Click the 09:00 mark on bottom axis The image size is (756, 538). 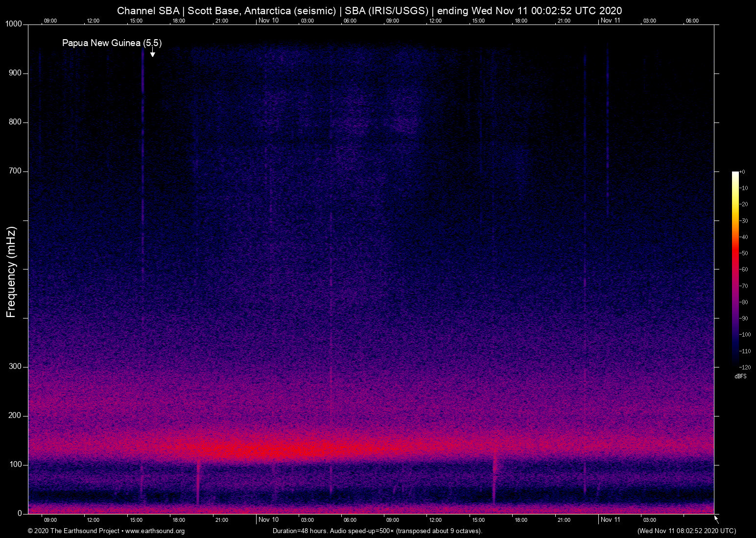click(50, 520)
